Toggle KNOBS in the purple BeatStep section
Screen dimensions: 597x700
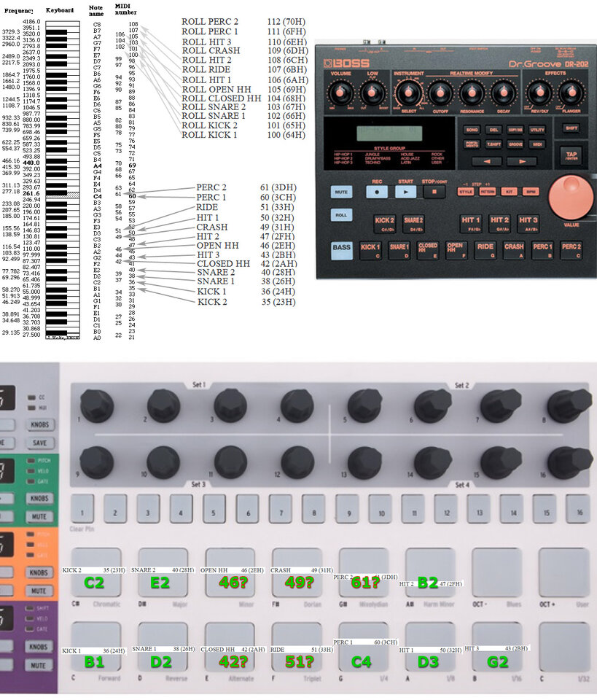click(x=39, y=647)
